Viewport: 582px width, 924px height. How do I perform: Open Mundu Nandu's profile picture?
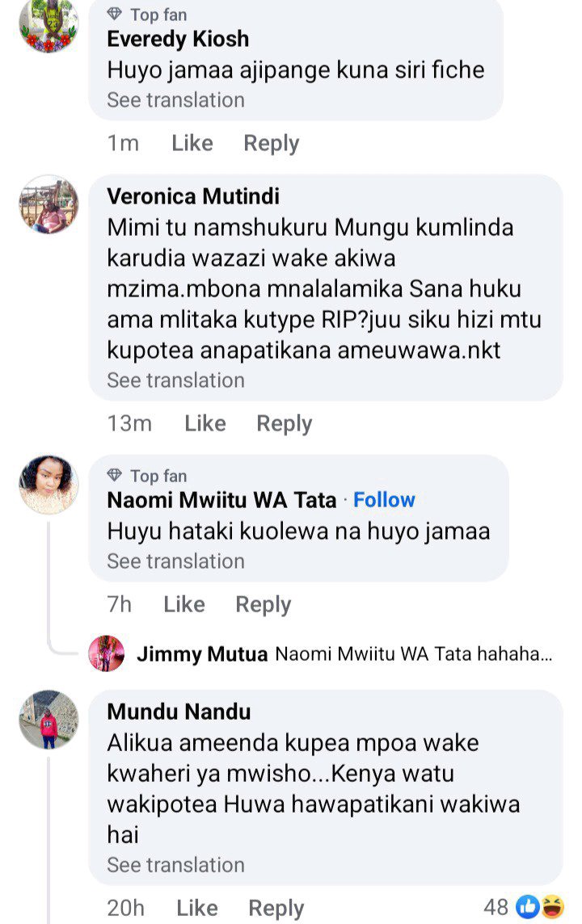coord(48,720)
